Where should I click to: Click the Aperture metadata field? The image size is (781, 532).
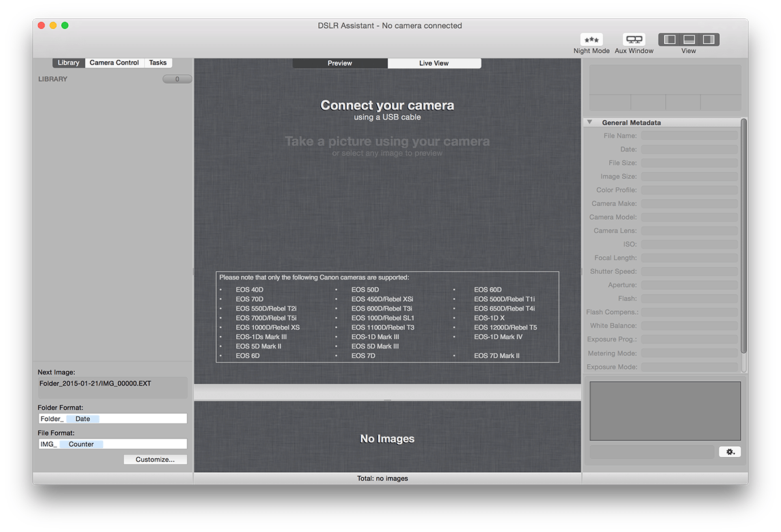coord(690,285)
